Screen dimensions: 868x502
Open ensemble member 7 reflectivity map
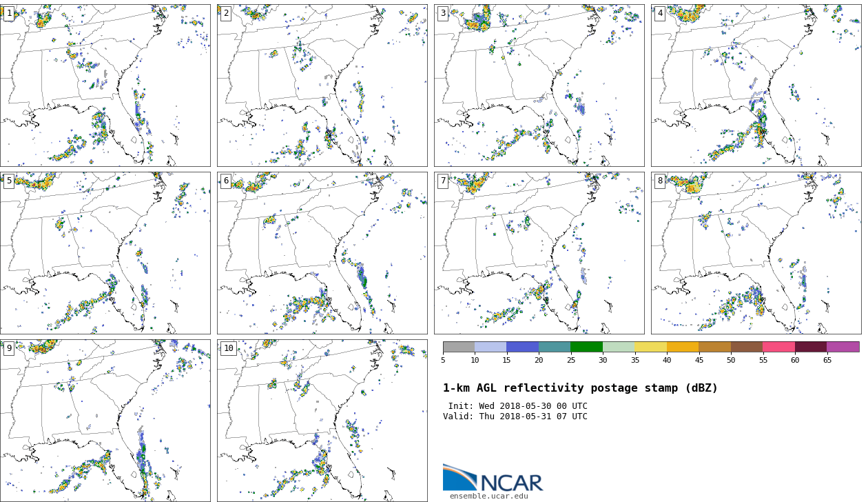click(539, 253)
